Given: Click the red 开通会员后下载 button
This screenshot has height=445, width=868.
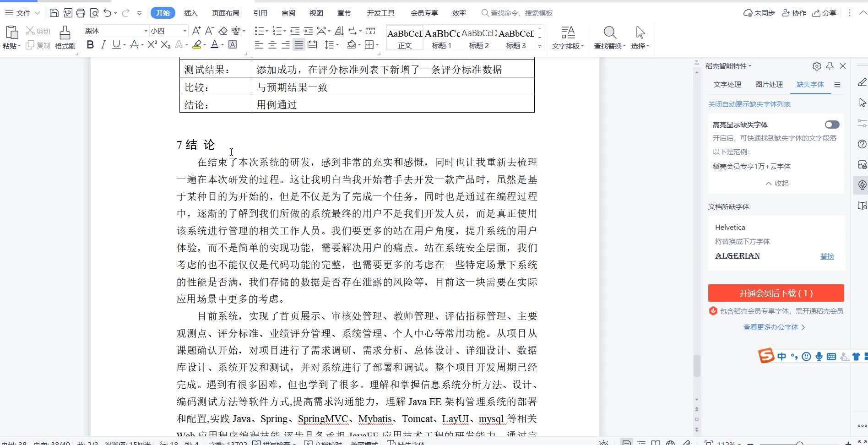Looking at the screenshot, I should 776,293.
